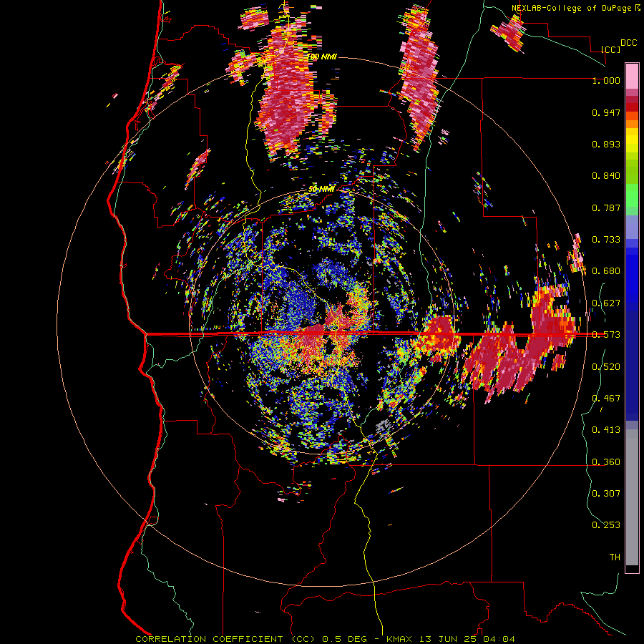
Task: Click the CORRELATION COEFFICIENT caption text
Action: [x=209, y=639]
